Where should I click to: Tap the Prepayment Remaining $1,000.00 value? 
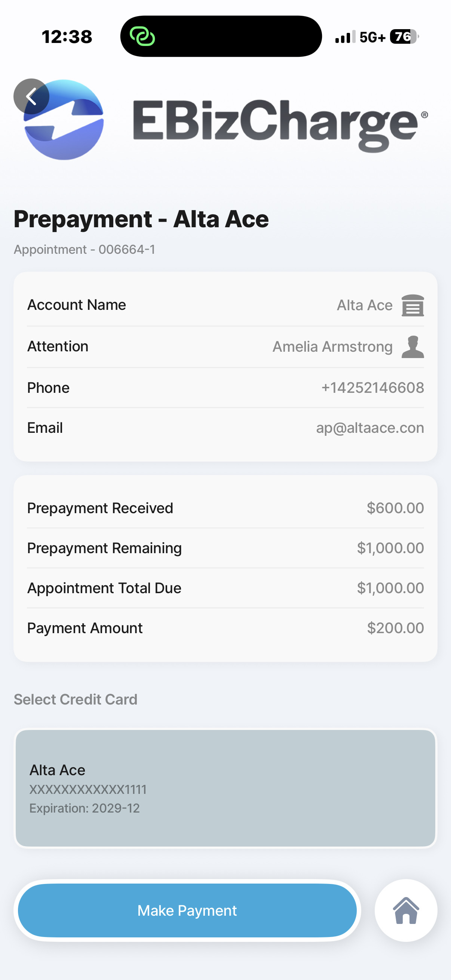[x=390, y=548]
